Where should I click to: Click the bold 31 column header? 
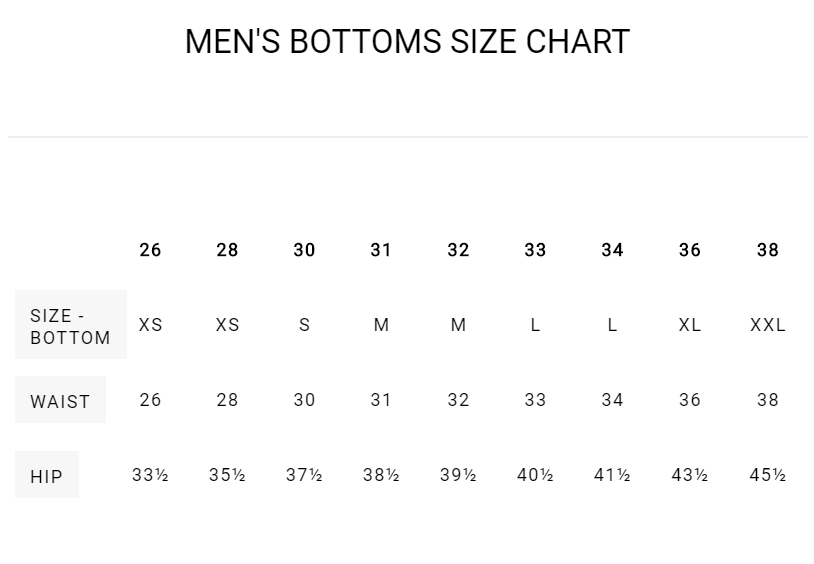[x=381, y=250]
